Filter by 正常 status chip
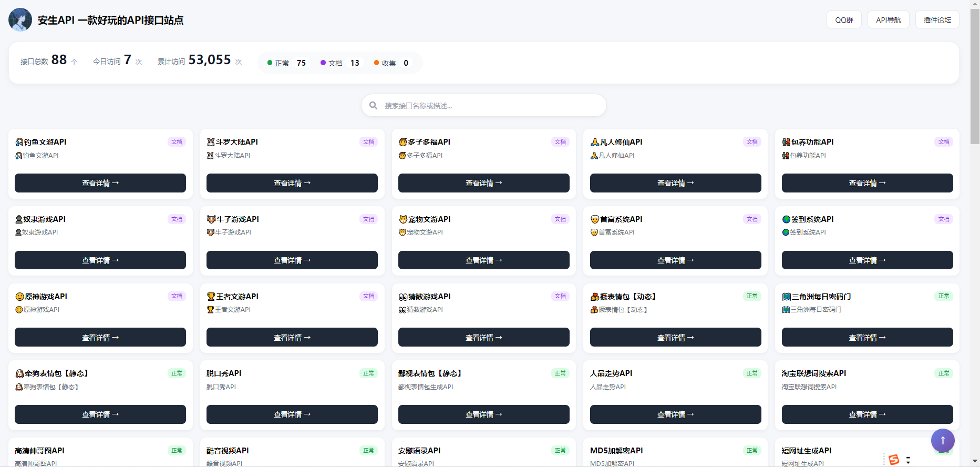The height and width of the screenshot is (467, 980). click(287, 63)
